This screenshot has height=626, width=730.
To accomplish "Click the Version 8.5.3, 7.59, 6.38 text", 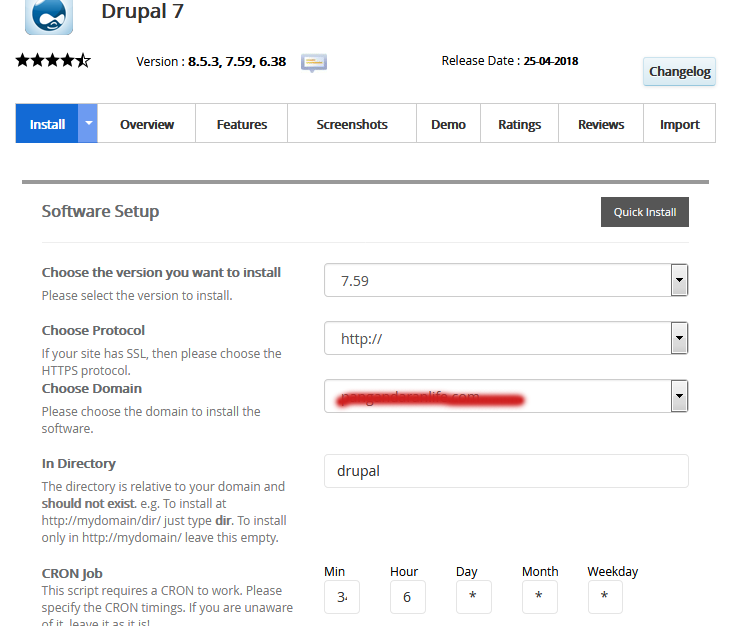I will click(x=211, y=62).
